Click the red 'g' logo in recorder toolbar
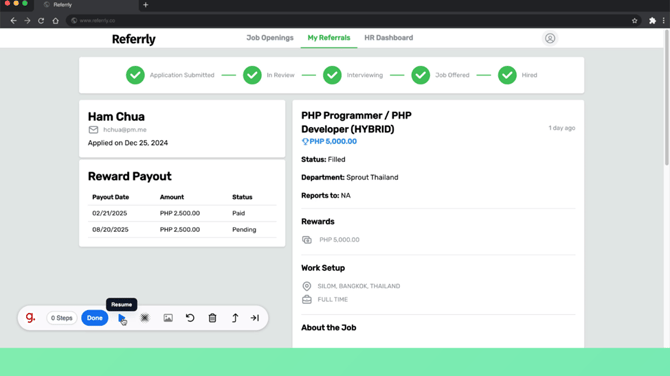670x376 pixels. click(30, 317)
